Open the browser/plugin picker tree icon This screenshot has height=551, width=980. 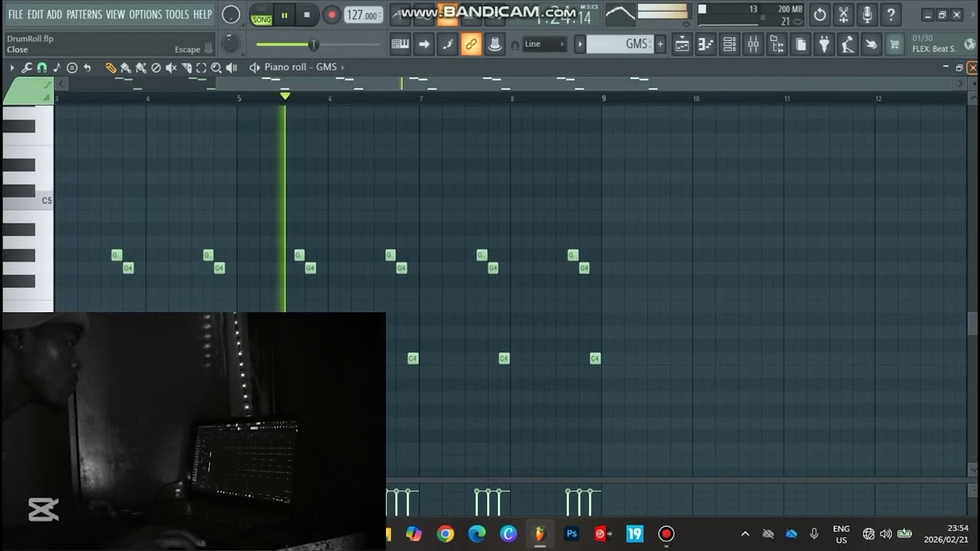[777, 44]
